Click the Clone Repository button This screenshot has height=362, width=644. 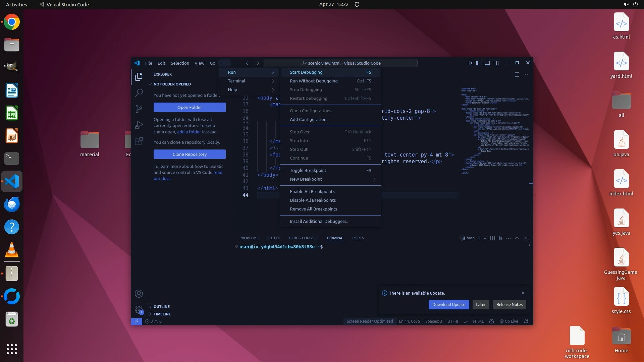[x=190, y=154]
